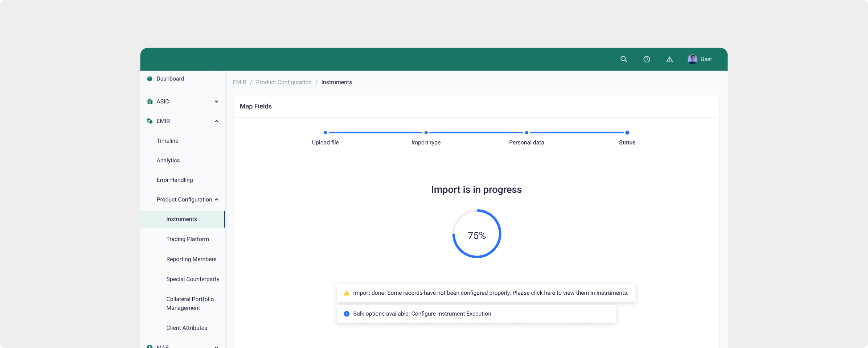Select Instruments in the sidebar
Screen dimensions: 868x348
click(x=183, y=219)
